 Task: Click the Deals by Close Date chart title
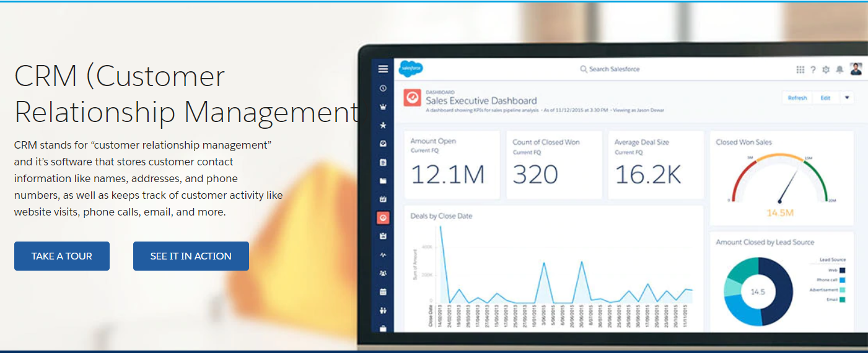click(441, 216)
